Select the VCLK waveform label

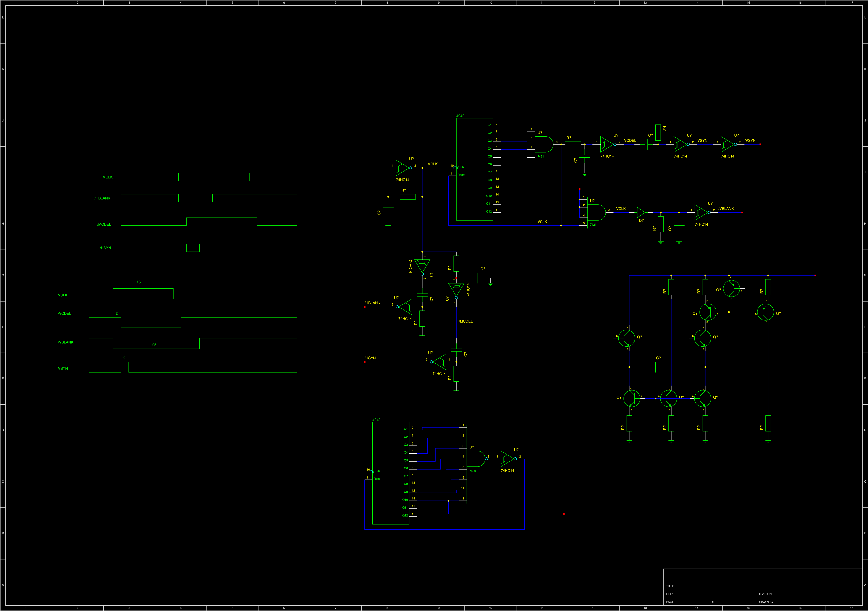63,295
